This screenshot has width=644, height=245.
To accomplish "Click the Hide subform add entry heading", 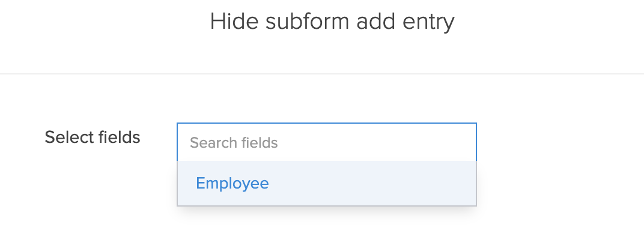I will point(332,22).
